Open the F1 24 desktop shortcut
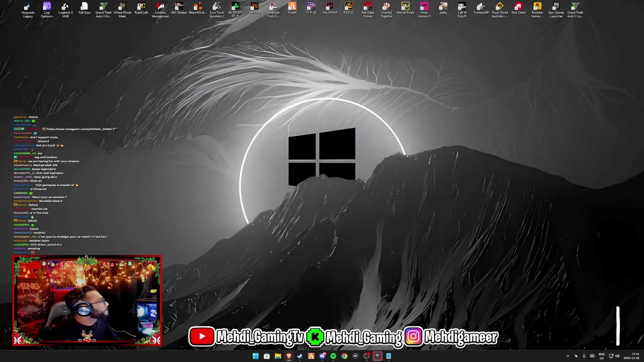This screenshot has width=644, height=362. (311, 9)
